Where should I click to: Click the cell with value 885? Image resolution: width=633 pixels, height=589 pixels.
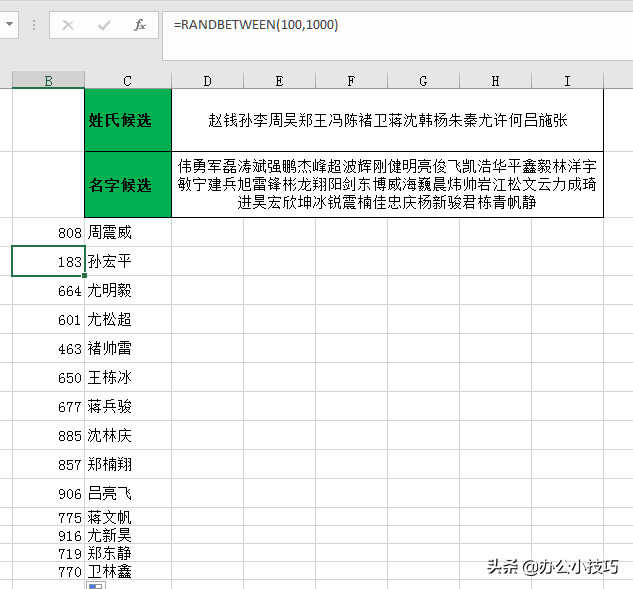click(48, 436)
